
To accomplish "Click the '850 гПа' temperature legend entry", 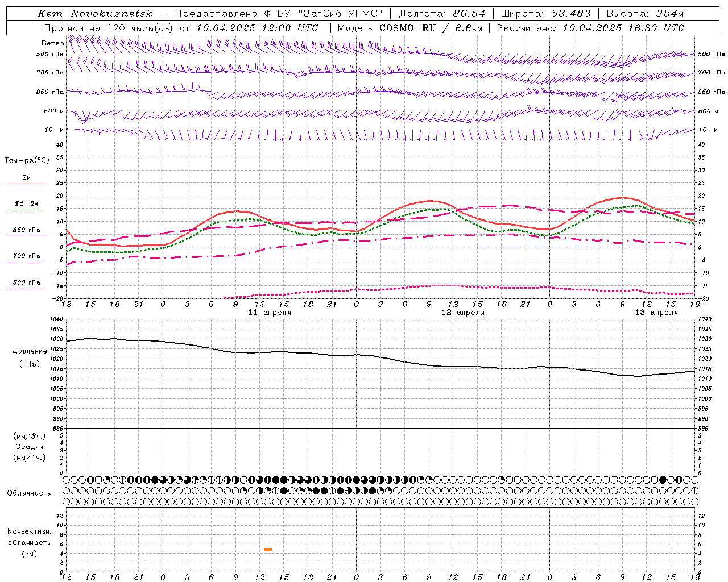I will (26, 232).
